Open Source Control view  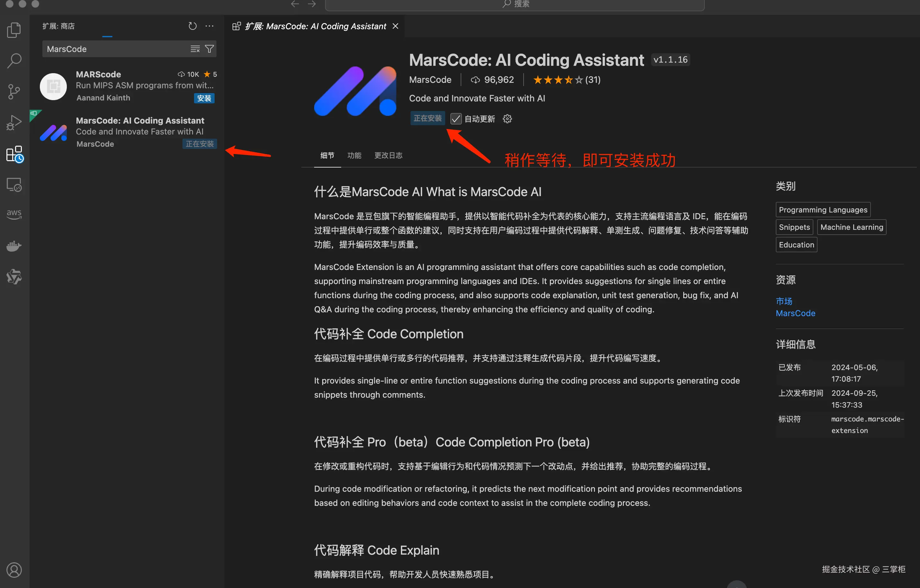[14, 92]
